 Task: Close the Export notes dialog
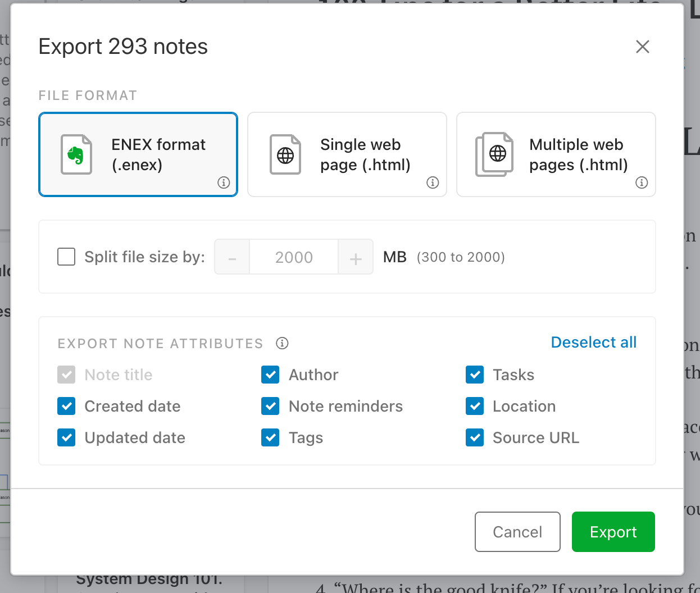coord(642,47)
